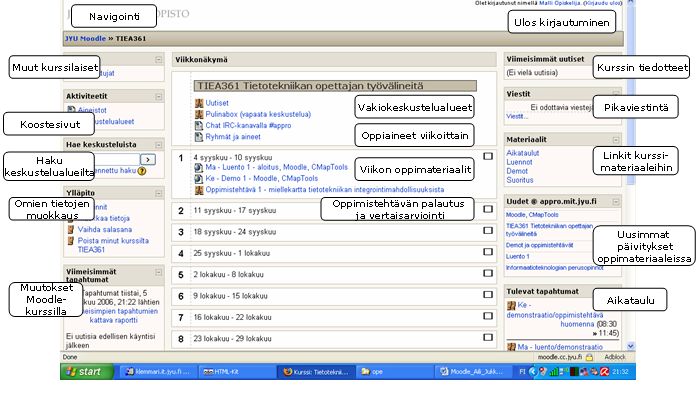Collapse the Viimeisimmät tapahtumat block
Screen dimensions: 699x393
[x=159, y=272]
